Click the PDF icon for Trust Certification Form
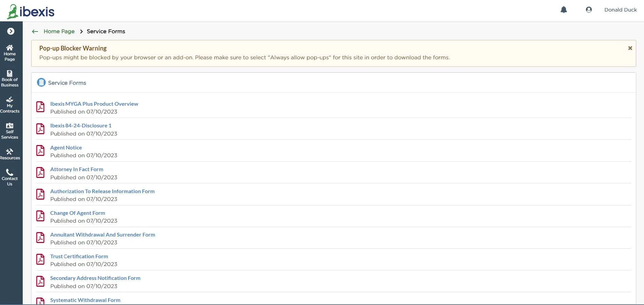644x305 pixels. [x=40, y=259]
